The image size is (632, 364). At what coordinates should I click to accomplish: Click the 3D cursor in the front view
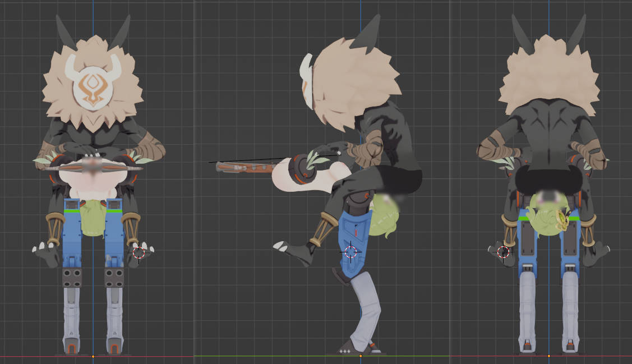(x=139, y=253)
